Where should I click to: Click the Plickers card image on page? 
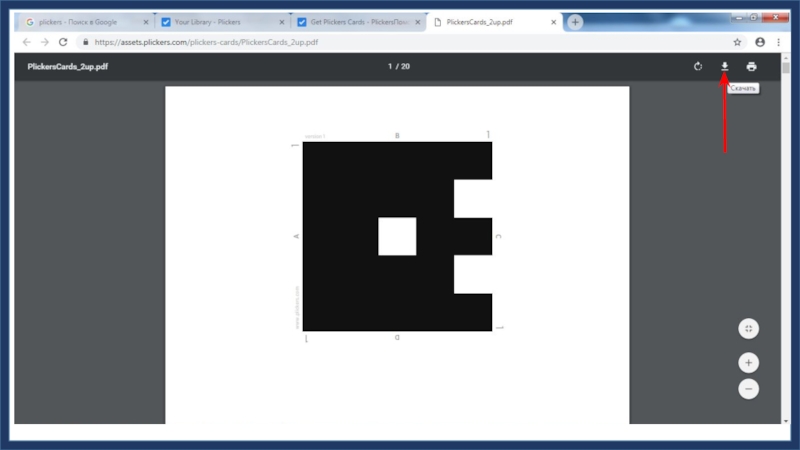[x=397, y=236]
